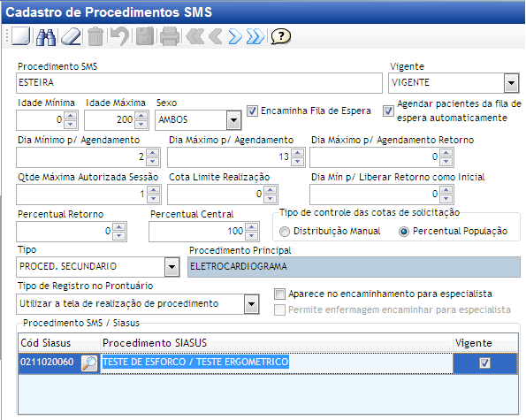The width and height of the screenshot is (526, 420).
Task: Enable Aparece no encaminhamento para especialista
Action: click(279, 294)
